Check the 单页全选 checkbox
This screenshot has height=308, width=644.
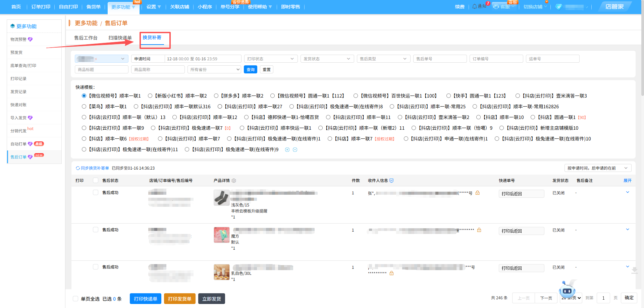click(76, 299)
